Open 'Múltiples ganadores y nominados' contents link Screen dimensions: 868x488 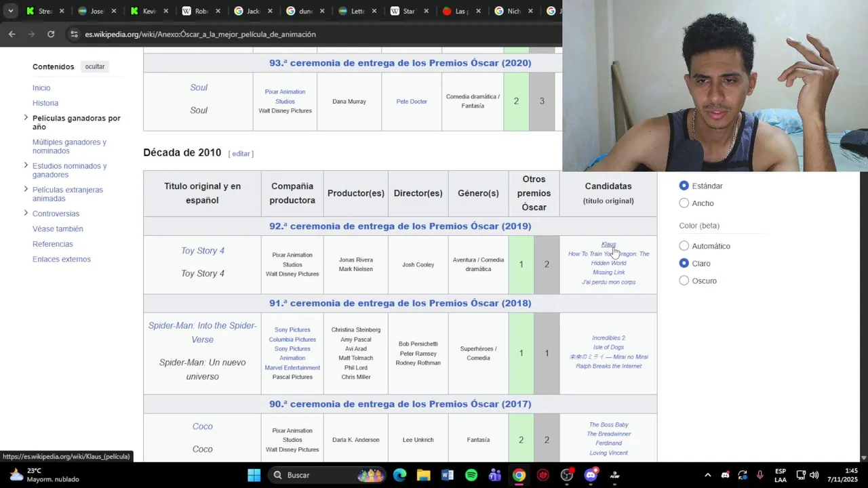pyautogui.click(x=69, y=146)
